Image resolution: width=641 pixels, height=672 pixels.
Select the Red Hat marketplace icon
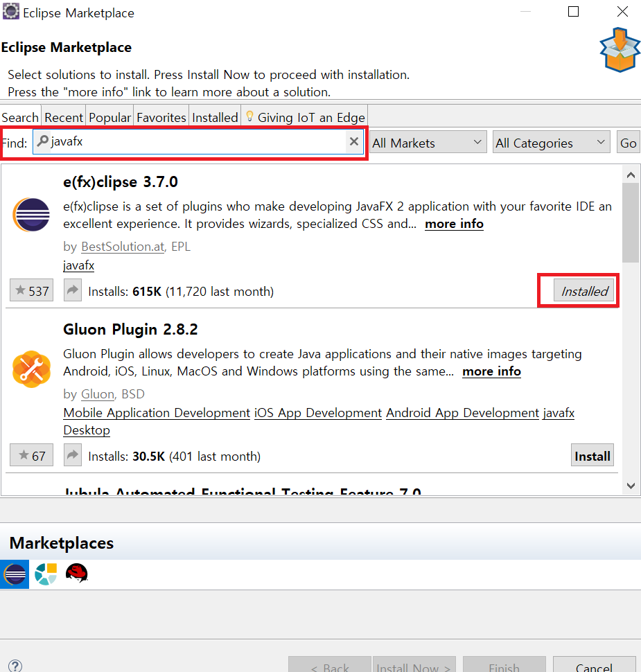[x=77, y=573]
